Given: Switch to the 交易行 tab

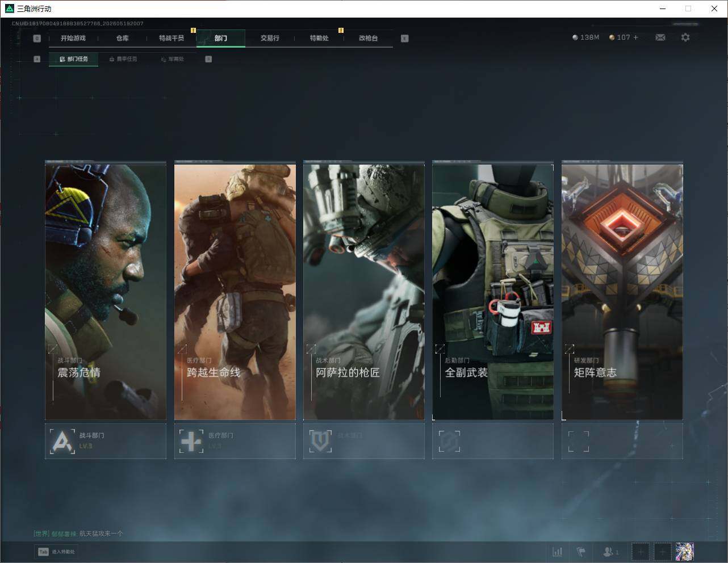Looking at the screenshot, I should (x=270, y=39).
